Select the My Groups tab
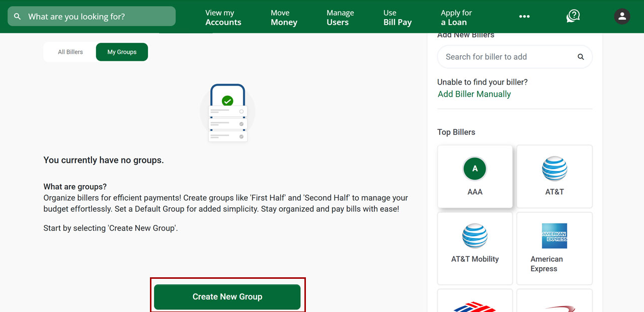This screenshot has width=644, height=312. [x=121, y=51]
